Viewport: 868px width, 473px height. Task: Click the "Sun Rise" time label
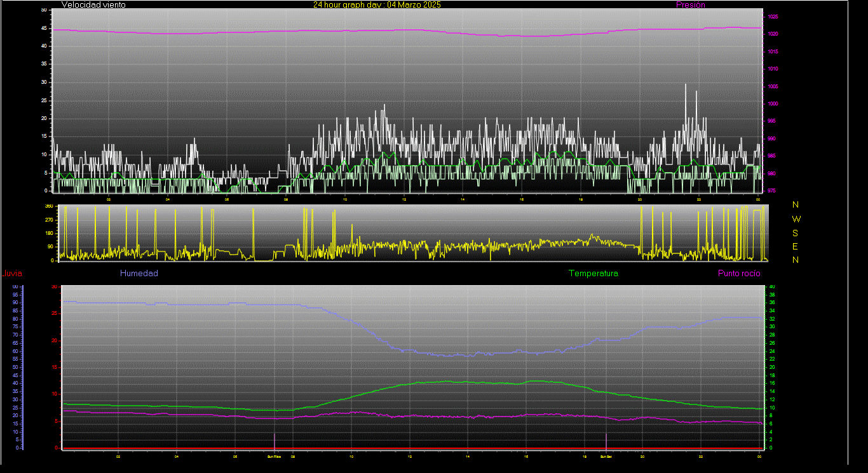274,456
